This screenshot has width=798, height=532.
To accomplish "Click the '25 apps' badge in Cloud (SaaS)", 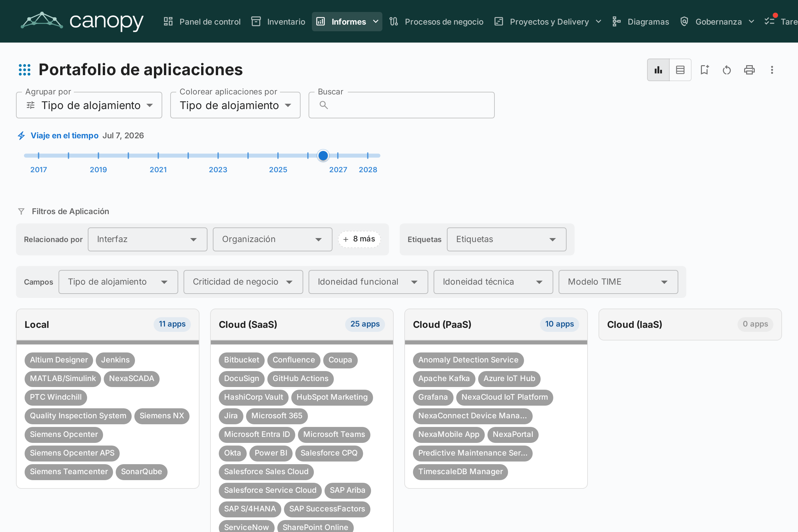I will pyautogui.click(x=365, y=325).
